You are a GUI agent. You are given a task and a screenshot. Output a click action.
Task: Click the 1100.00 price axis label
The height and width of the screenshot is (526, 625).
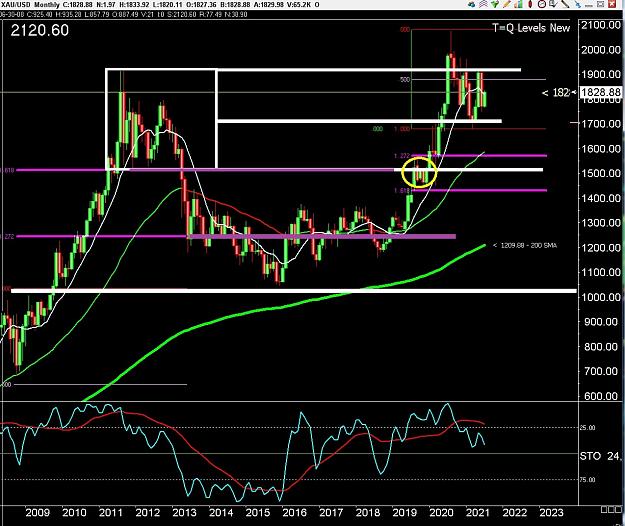coord(601,272)
